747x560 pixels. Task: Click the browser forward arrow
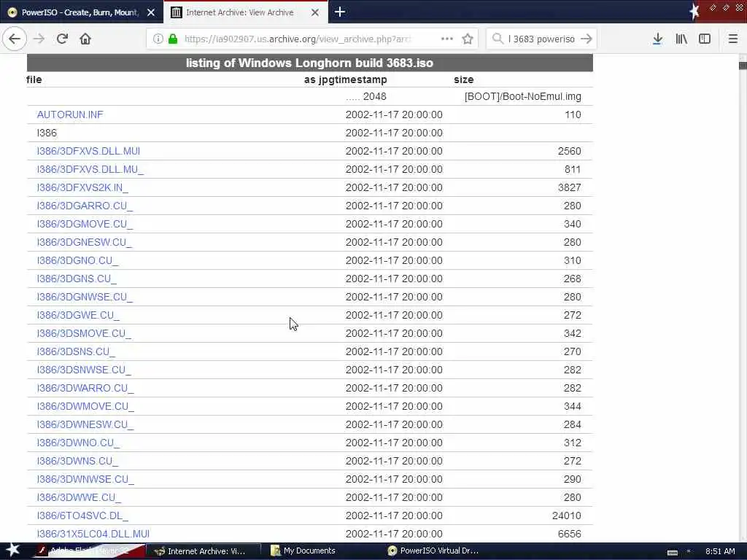click(x=39, y=39)
